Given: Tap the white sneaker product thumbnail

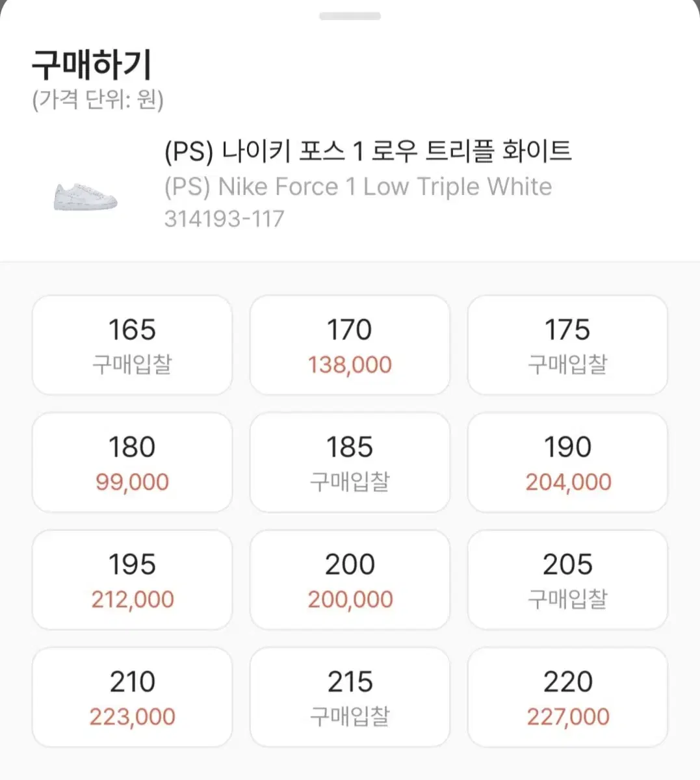Looking at the screenshot, I should click(85, 196).
